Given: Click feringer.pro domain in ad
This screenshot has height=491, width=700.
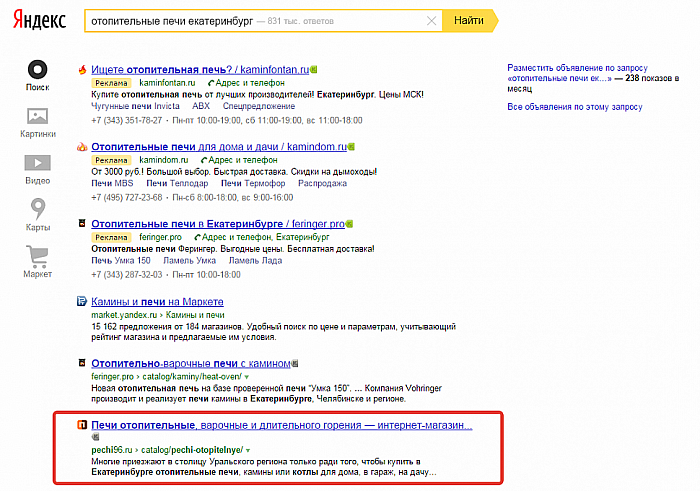Looking at the screenshot, I should (160, 237).
